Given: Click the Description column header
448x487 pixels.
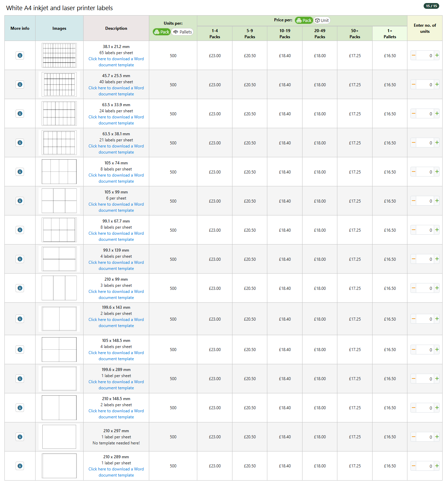Looking at the screenshot, I should pyautogui.click(x=116, y=28).
